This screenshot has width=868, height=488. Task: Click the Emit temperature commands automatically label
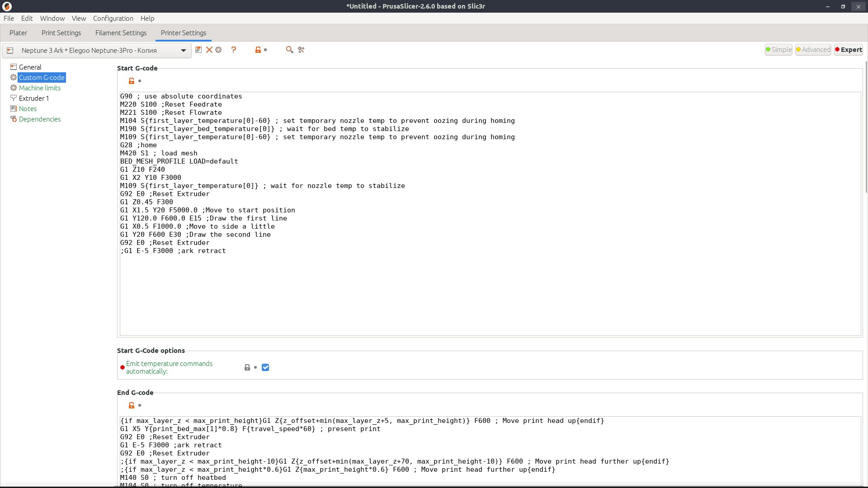point(169,367)
